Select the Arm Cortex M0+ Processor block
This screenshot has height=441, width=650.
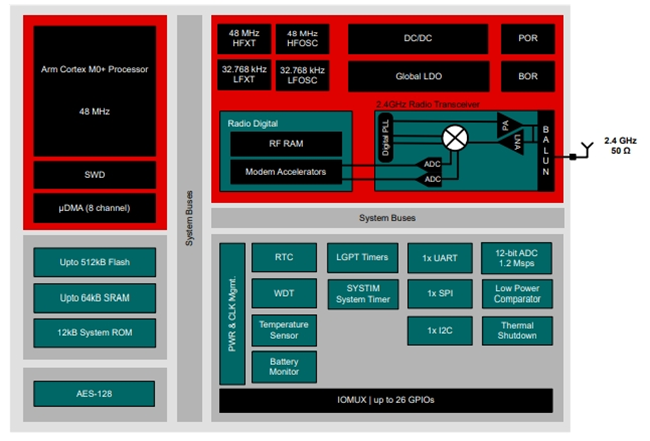click(95, 91)
